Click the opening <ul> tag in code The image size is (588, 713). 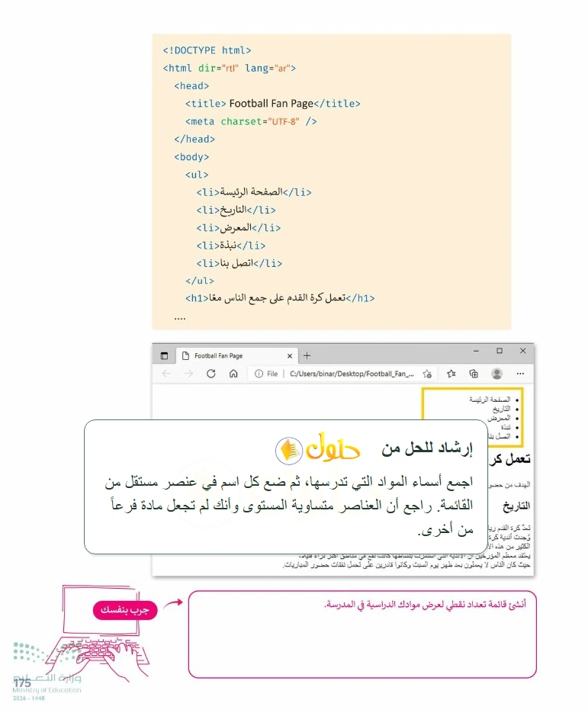pyautogui.click(x=197, y=175)
